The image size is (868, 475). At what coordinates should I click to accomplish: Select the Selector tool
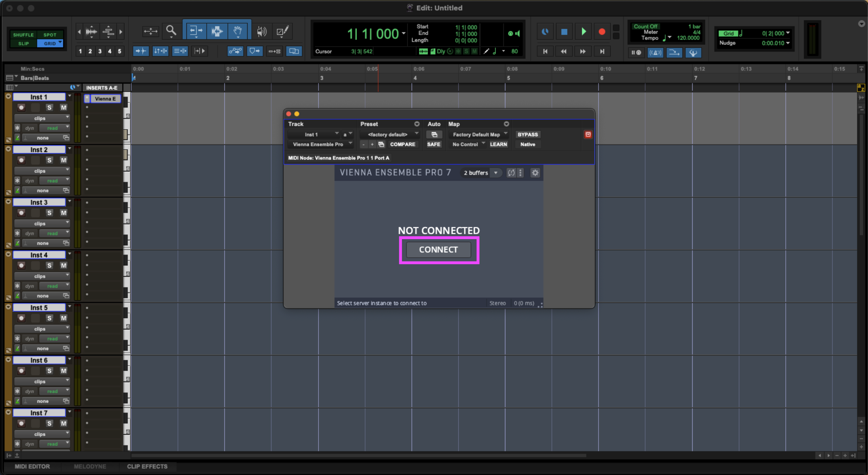217,31
